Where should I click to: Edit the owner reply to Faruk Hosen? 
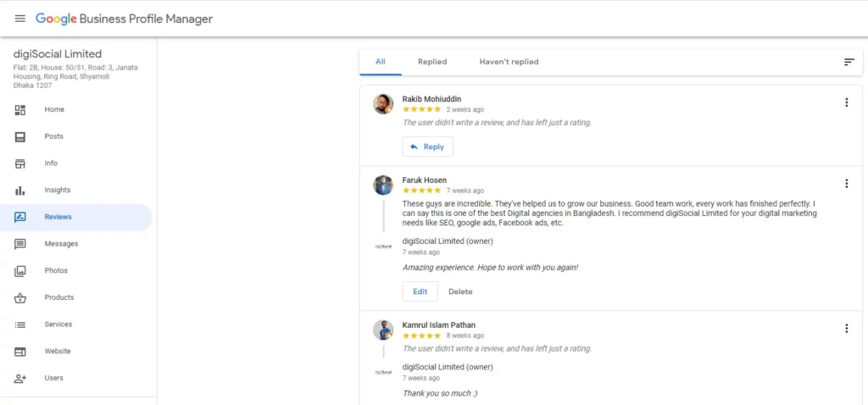[420, 291]
